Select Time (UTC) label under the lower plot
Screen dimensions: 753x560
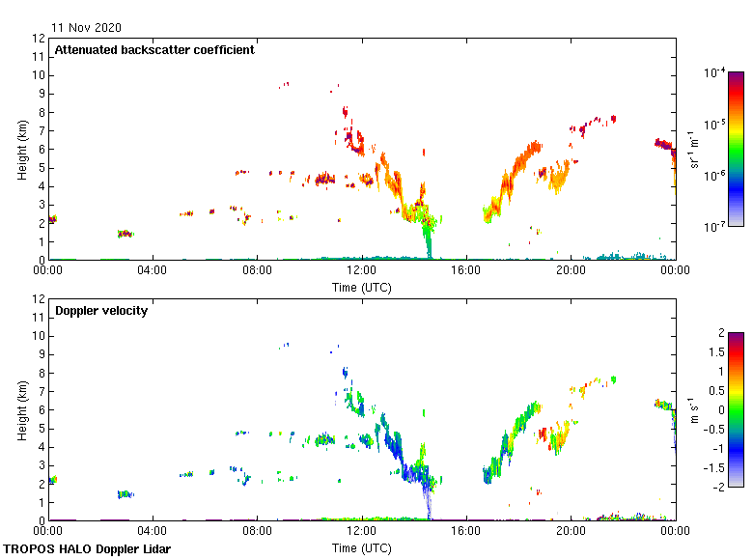click(361, 547)
